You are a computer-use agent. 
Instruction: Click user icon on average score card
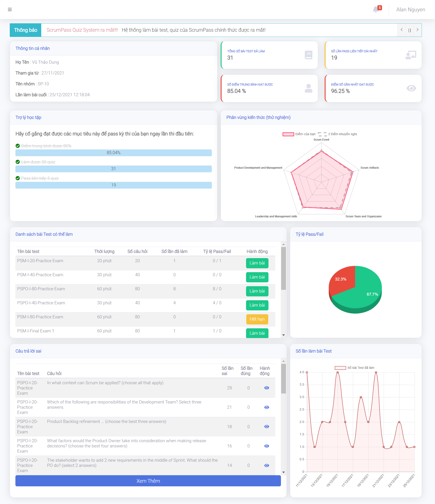tap(308, 88)
